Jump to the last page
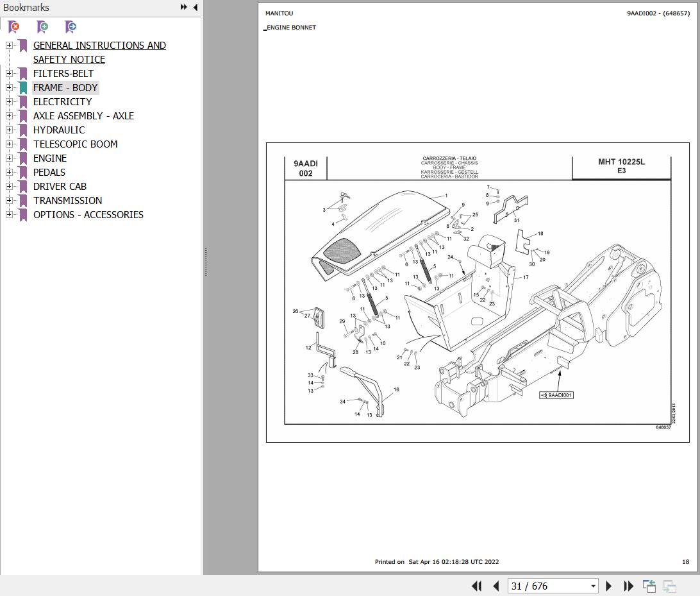This screenshot has height=596, width=700. point(629,586)
